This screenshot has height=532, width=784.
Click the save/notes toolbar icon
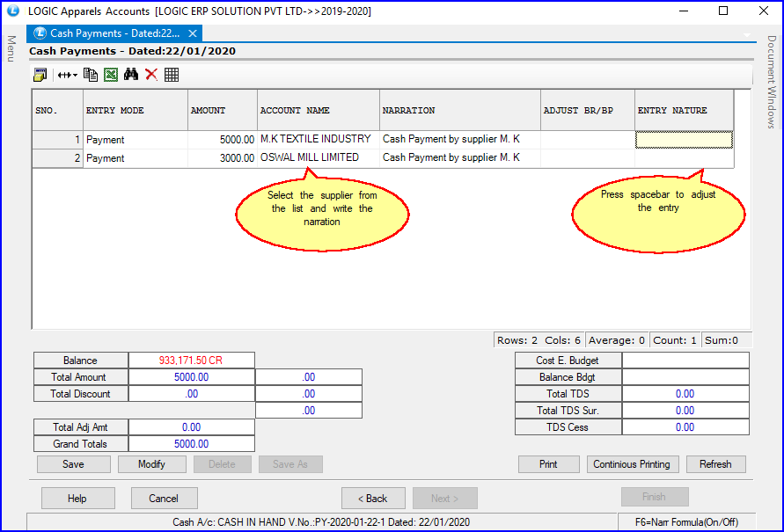click(40, 75)
